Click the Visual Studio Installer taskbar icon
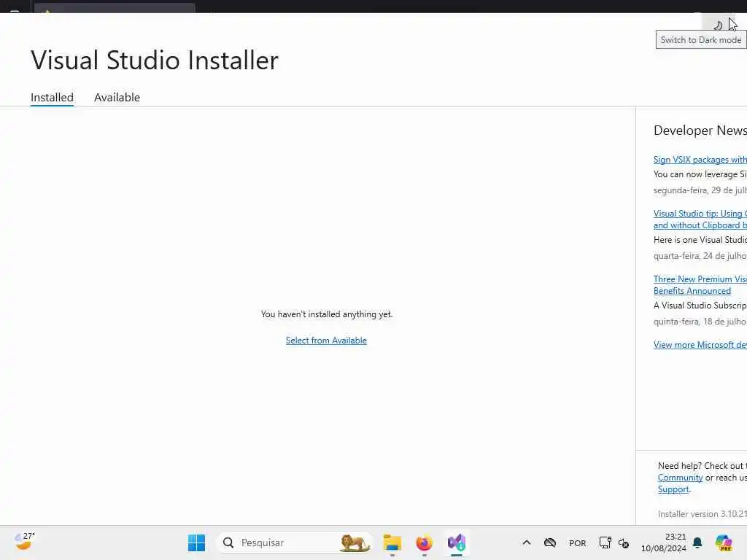Screen dimensions: 747x560 (457, 542)
